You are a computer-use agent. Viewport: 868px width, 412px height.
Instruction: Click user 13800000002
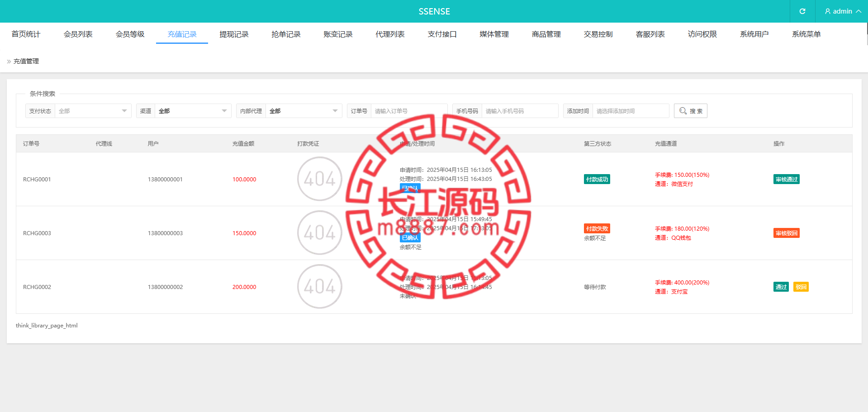(165, 287)
